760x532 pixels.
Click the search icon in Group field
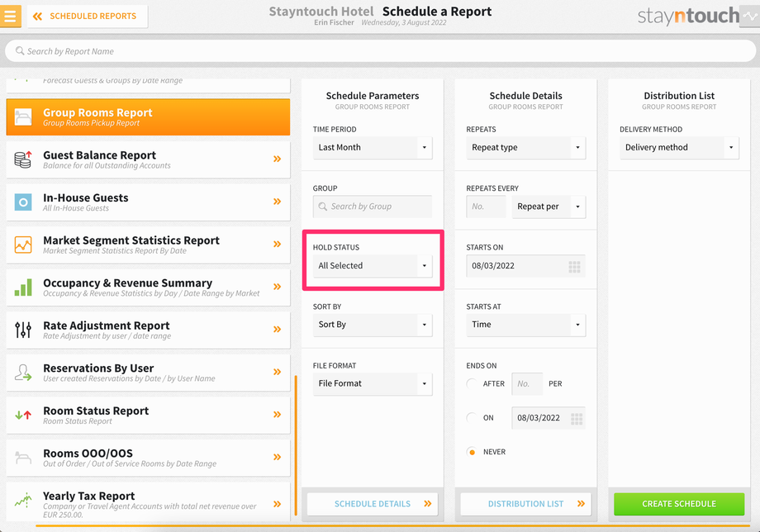pyautogui.click(x=322, y=207)
